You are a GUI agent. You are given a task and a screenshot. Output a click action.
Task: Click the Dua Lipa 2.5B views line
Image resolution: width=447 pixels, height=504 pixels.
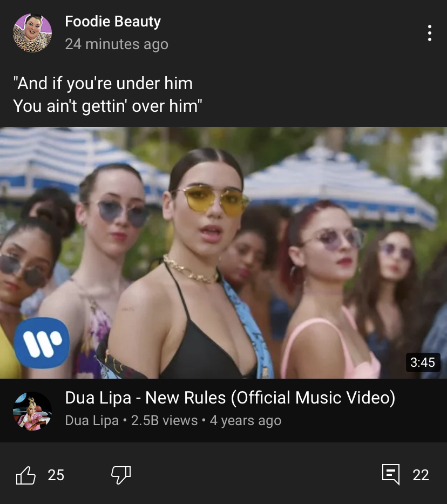(173, 420)
